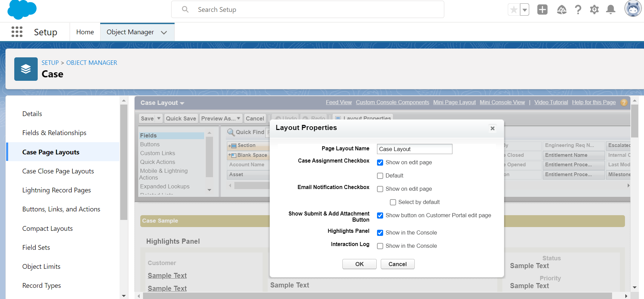Toggle Show button on Customer Portal edit page
Viewport: 644px width, 299px height.
point(380,216)
